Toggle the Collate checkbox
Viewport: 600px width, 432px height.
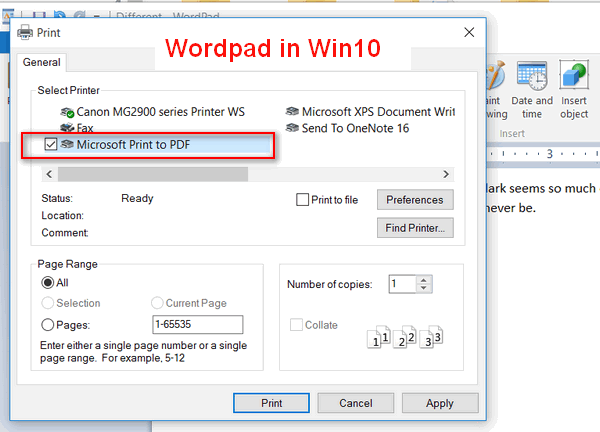click(x=296, y=325)
